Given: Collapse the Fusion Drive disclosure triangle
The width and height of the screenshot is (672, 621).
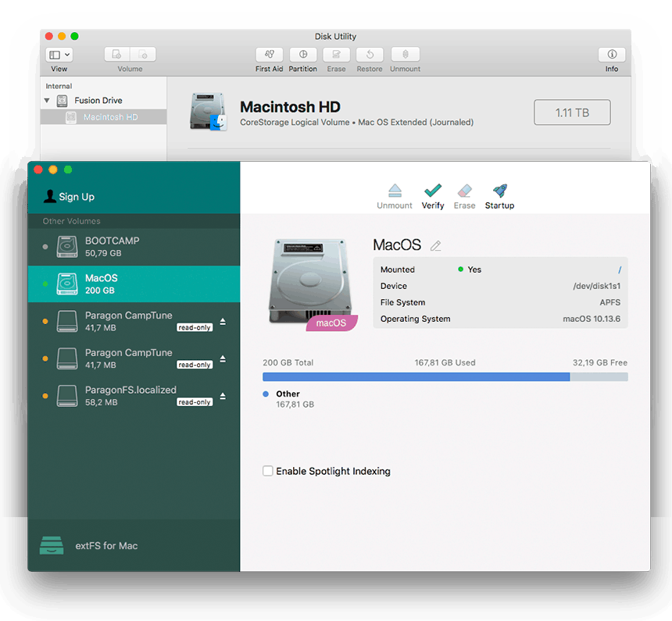Looking at the screenshot, I should 45,100.
